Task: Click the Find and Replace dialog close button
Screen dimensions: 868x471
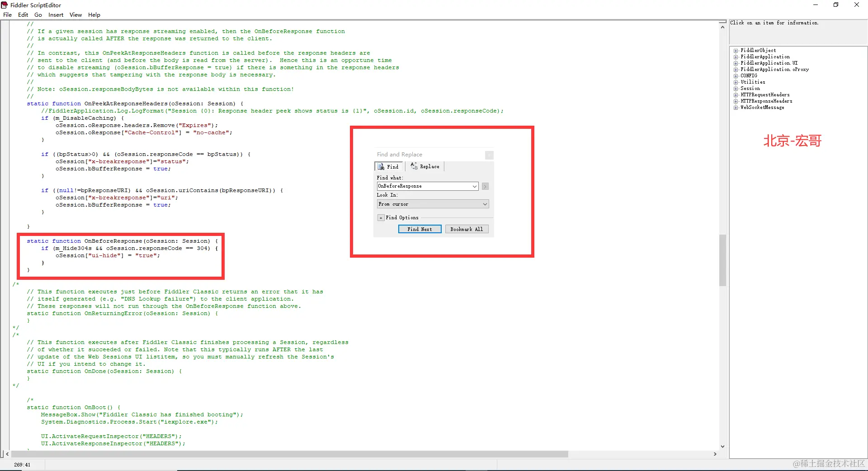Action: [489, 155]
